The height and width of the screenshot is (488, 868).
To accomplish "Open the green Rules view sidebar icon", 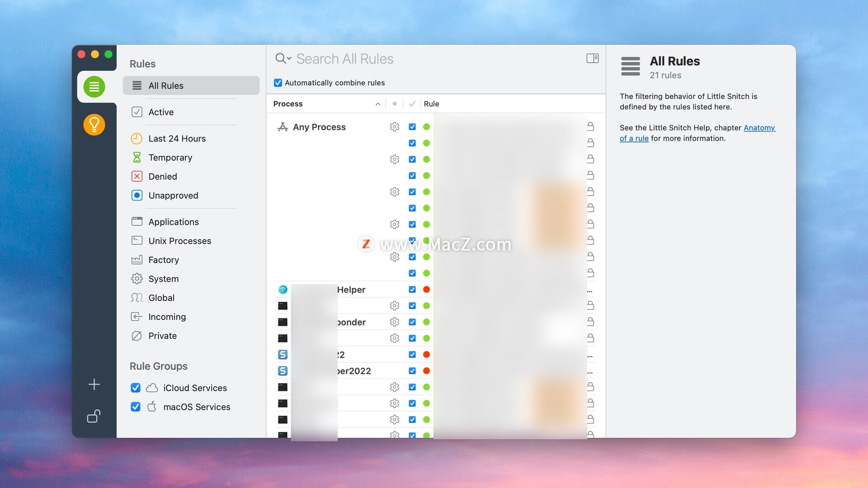I will 94,87.
